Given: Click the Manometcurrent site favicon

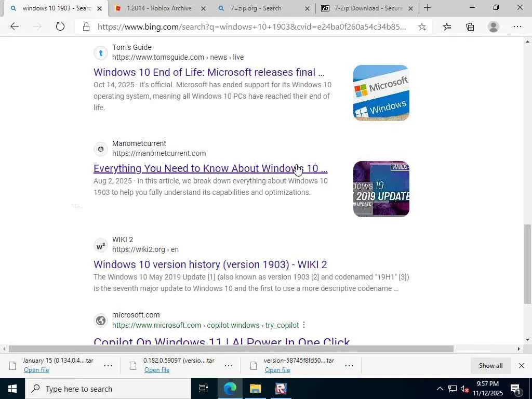Looking at the screenshot, I should [x=101, y=149].
